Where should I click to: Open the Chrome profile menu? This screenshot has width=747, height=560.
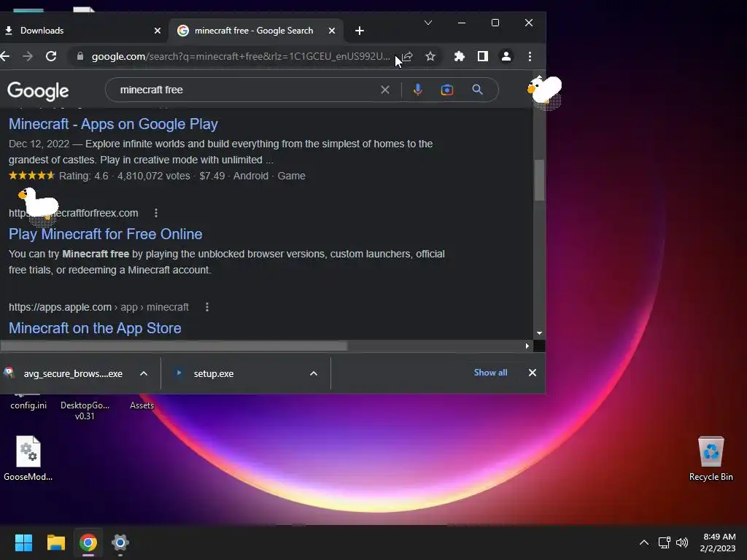506,57
